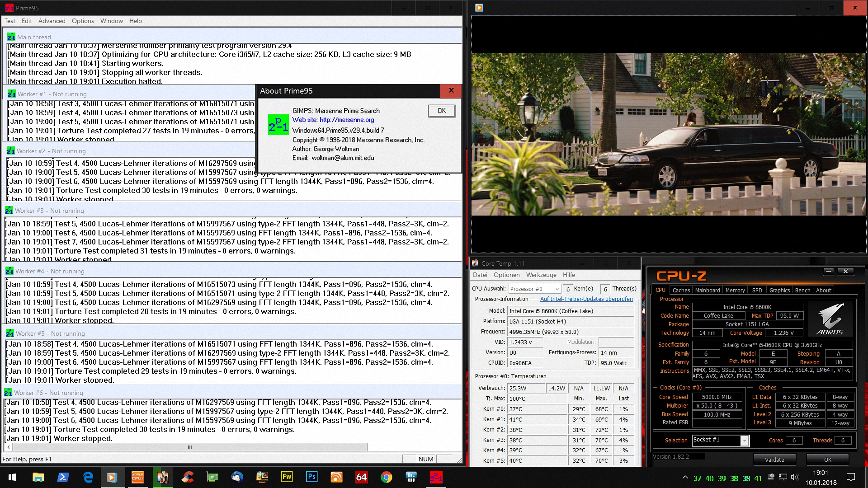Open the Werkzeuge menu in Core Temp
Image resolution: width=868 pixels, height=488 pixels.
coord(541,275)
